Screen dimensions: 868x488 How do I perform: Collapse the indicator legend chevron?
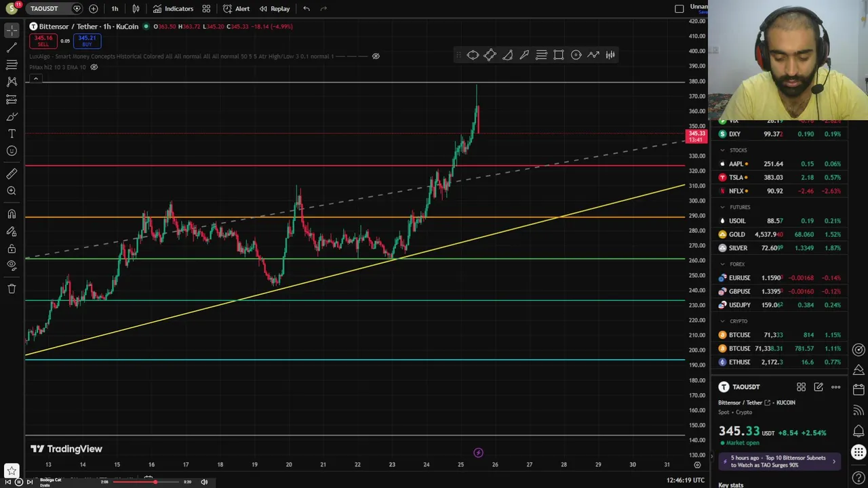pos(35,79)
